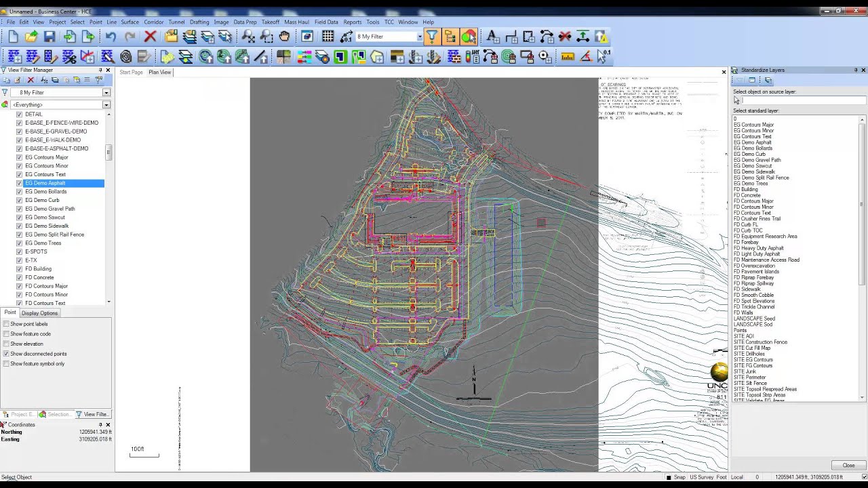Uncheck the DETAIL layer checkbox

click(19, 115)
